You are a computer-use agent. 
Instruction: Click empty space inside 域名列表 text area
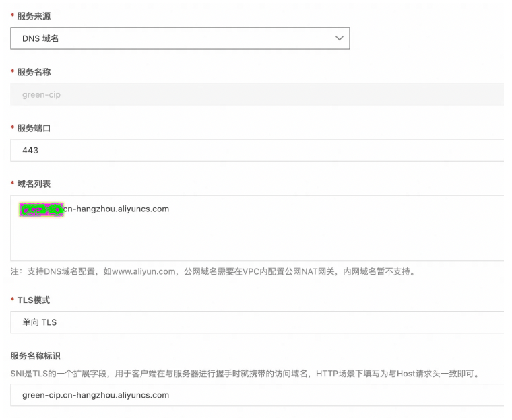tap(256, 239)
